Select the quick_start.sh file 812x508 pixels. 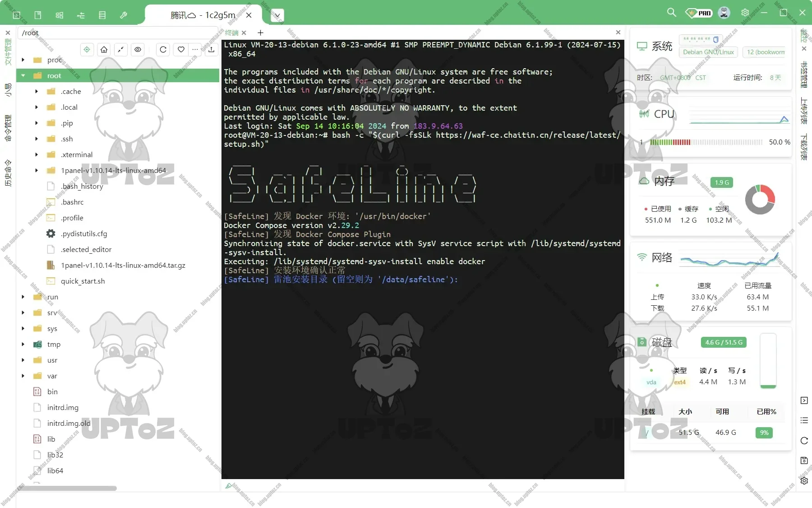(83, 281)
